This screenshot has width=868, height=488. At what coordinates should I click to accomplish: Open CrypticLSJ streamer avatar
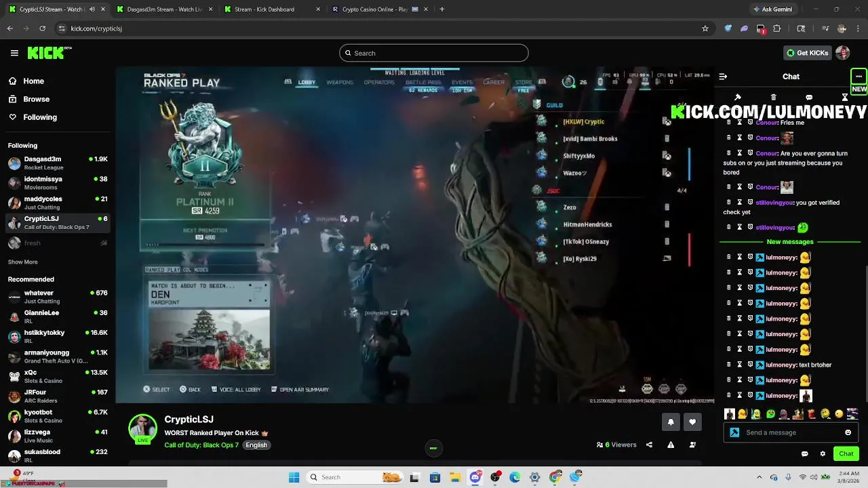click(143, 428)
